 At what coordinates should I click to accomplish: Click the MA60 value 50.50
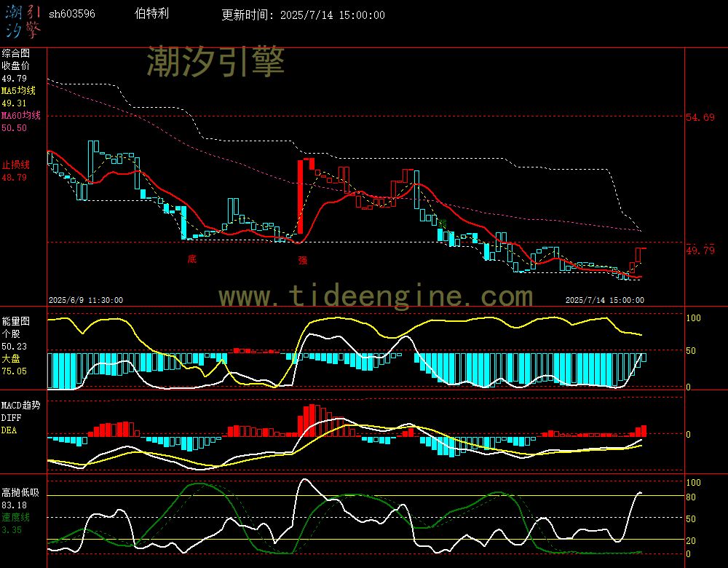tap(15, 127)
